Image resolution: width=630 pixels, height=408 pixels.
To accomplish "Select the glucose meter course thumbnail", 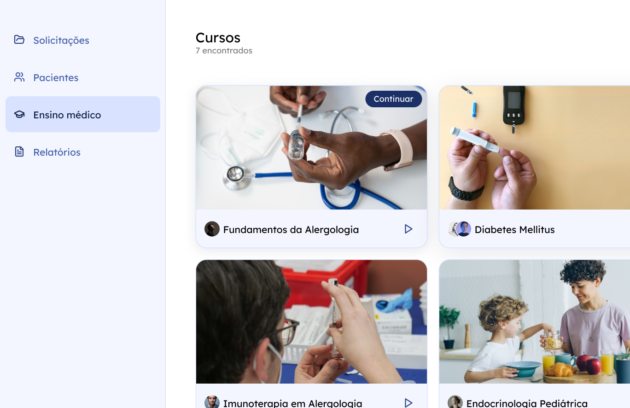I will (534, 148).
